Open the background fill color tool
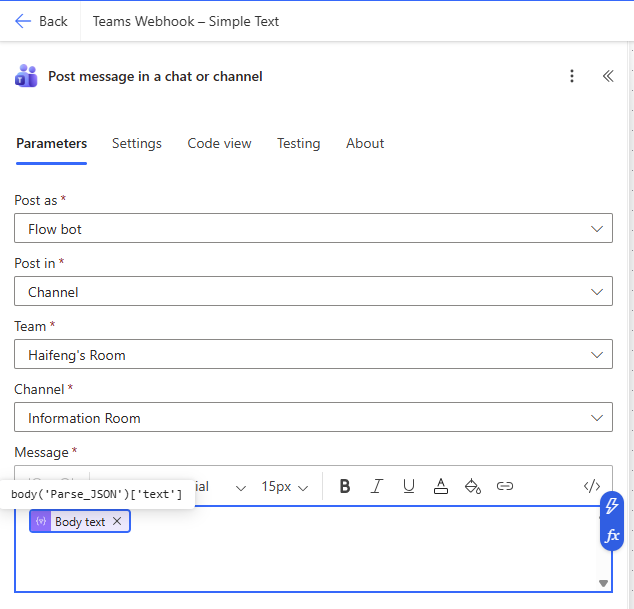The height and width of the screenshot is (609, 634). [x=473, y=486]
